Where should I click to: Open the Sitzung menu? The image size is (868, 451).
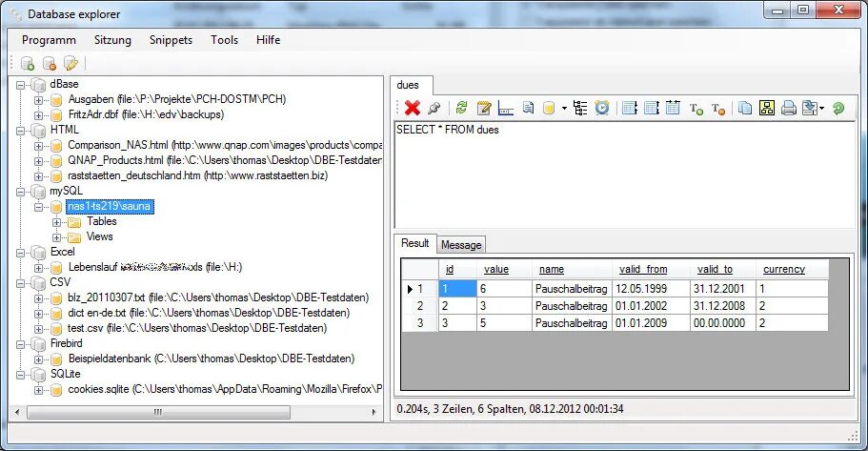[x=113, y=40]
